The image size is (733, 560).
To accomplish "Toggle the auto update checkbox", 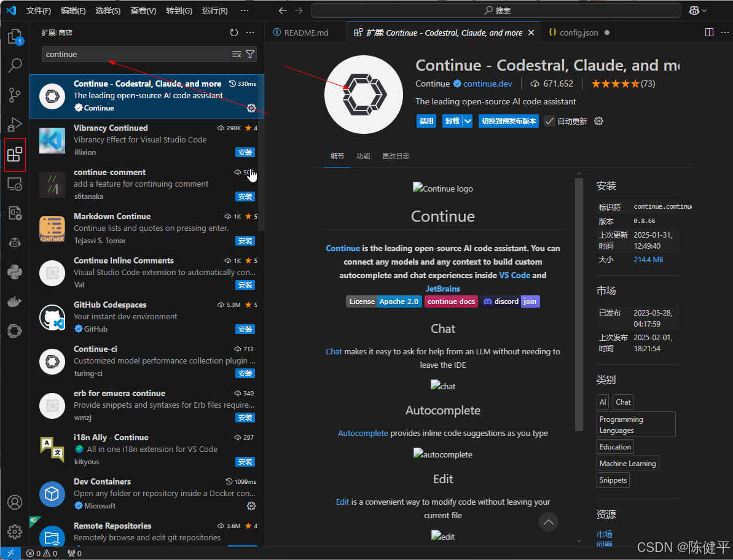I will point(549,121).
